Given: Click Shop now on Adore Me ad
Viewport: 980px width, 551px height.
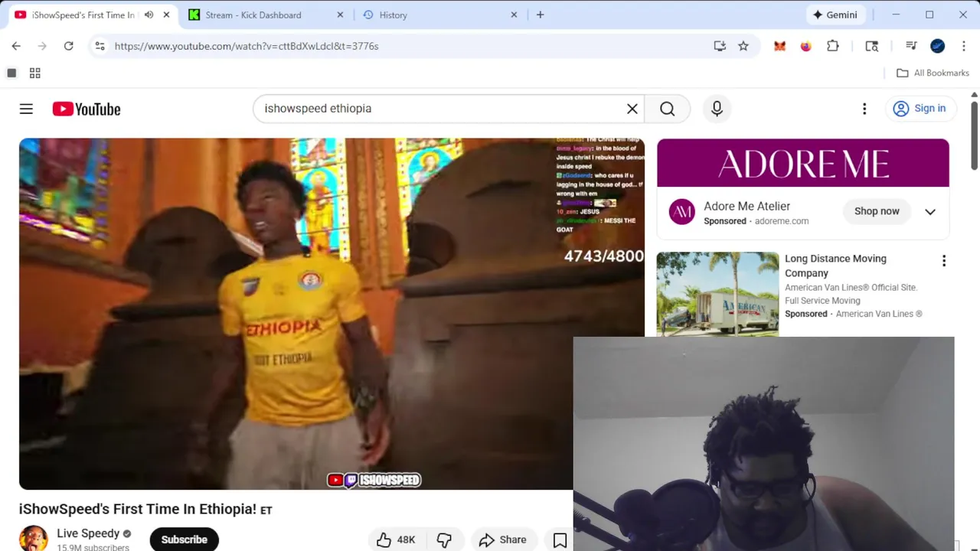Looking at the screenshot, I should tap(877, 211).
